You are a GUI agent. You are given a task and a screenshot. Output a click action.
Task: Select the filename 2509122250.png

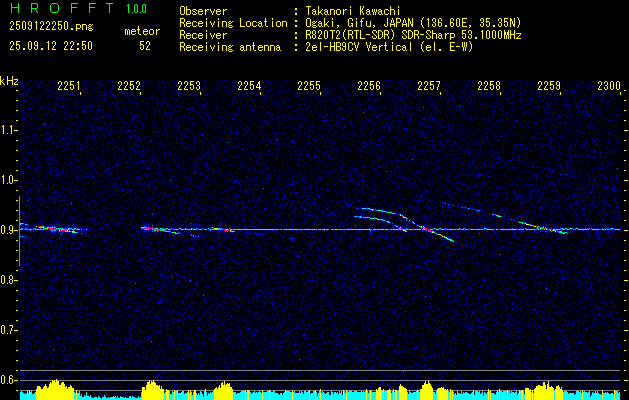coord(51,27)
